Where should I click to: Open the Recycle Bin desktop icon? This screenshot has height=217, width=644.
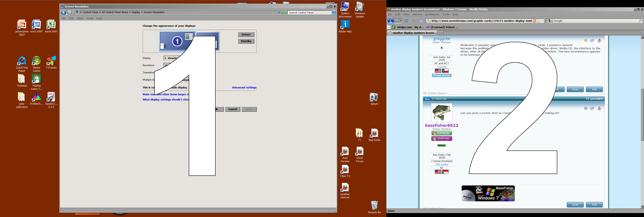click(x=374, y=207)
